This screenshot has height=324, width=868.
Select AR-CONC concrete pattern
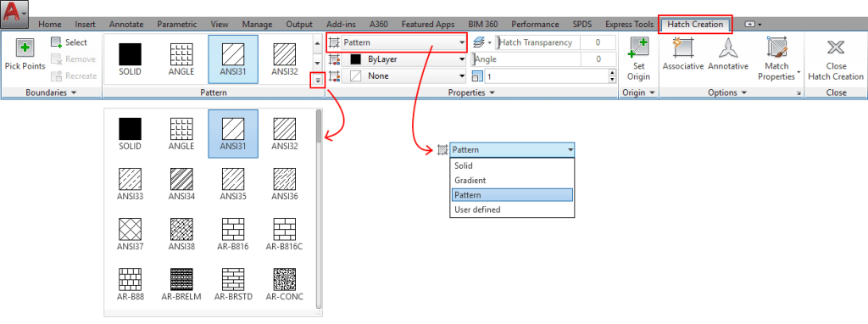pyautogui.click(x=285, y=284)
